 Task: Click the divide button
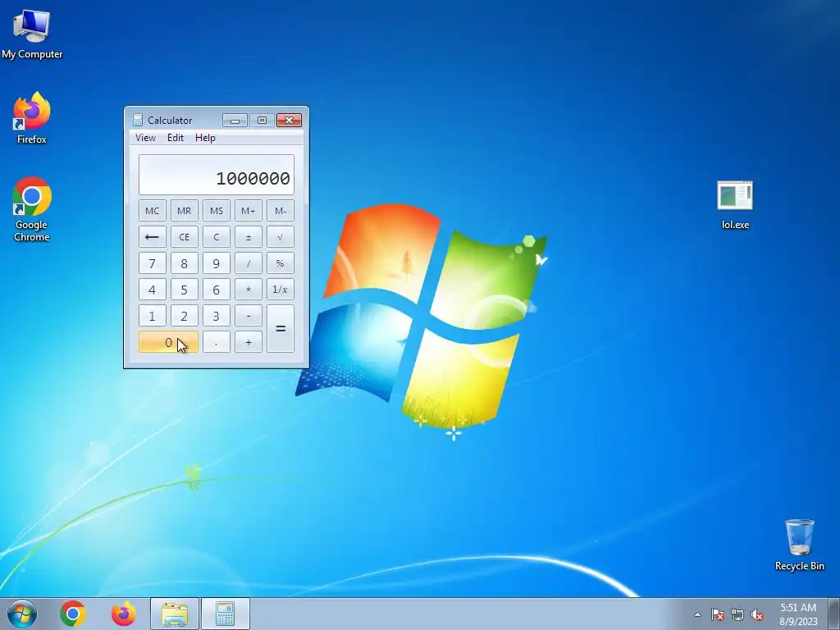[249, 263]
